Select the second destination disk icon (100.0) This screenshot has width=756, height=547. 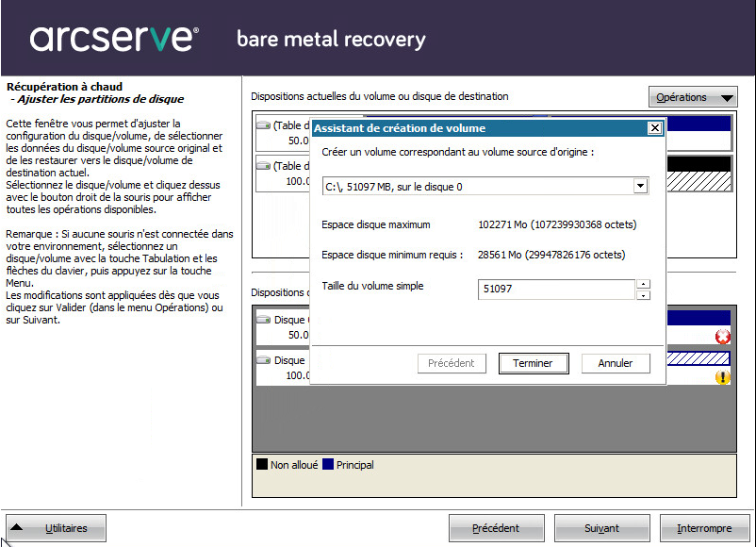point(263,166)
